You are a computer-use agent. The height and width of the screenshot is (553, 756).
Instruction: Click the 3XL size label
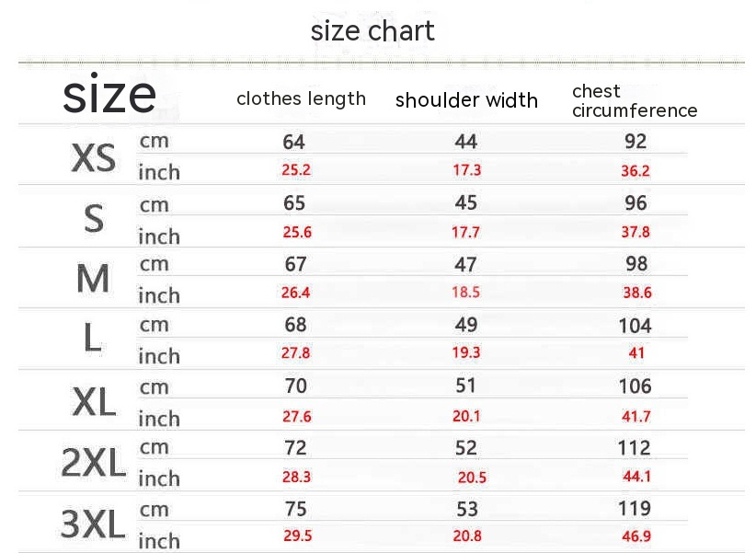coord(93,524)
